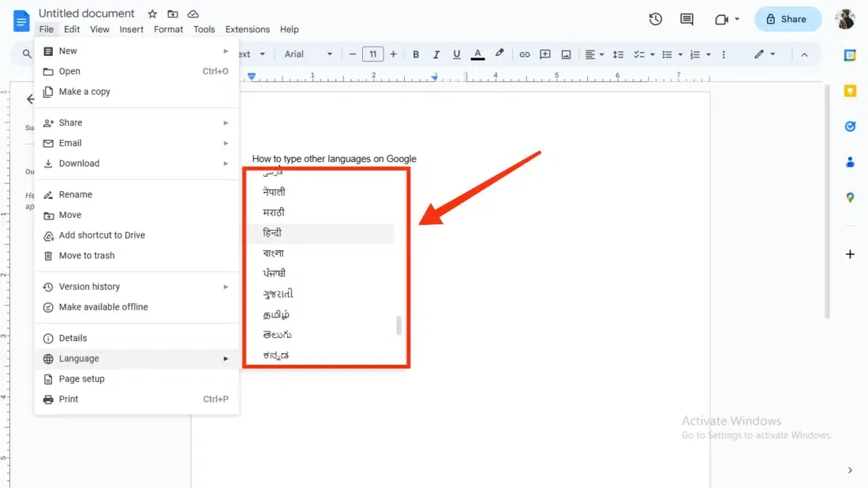868x488 pixels.
Task: Insert an image from toolbar
Action: [566, 54]
